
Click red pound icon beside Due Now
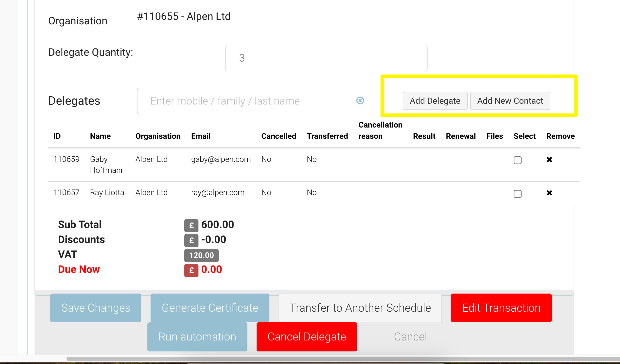(191, 270)
